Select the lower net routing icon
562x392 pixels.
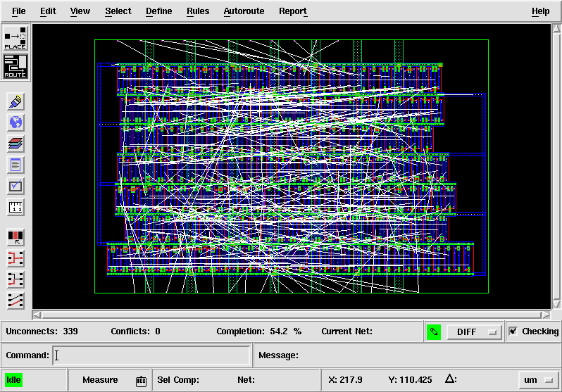(15, 279)
